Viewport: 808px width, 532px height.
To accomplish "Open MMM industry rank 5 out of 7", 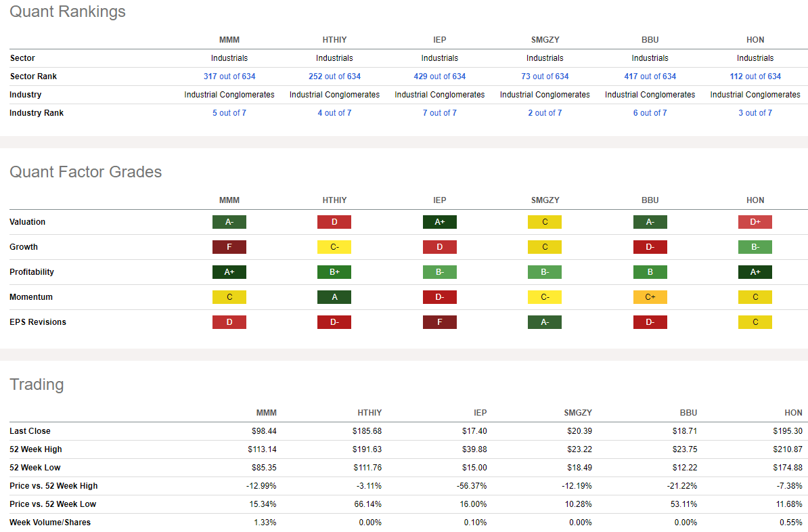I will point(229,113).
